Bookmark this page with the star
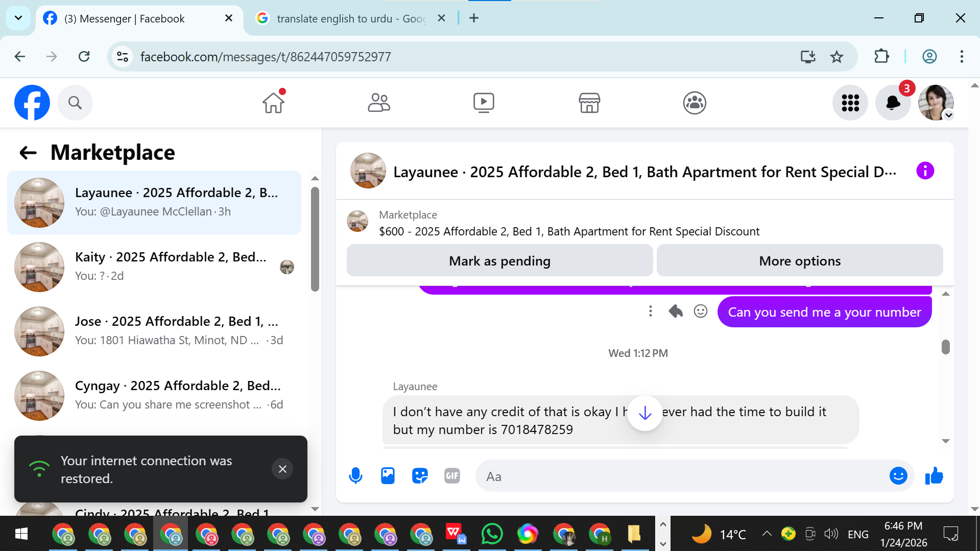The height and width of the screenshot is (551, 980). [836, 57]
